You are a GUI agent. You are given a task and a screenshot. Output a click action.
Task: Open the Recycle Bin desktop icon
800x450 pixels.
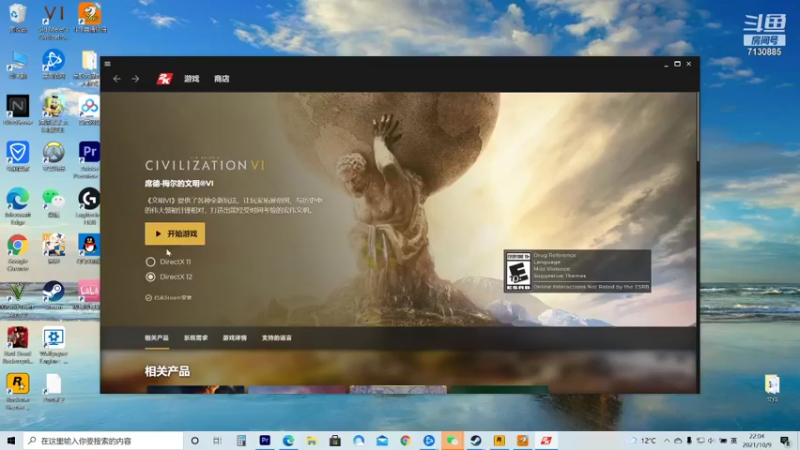pos(18,18)
